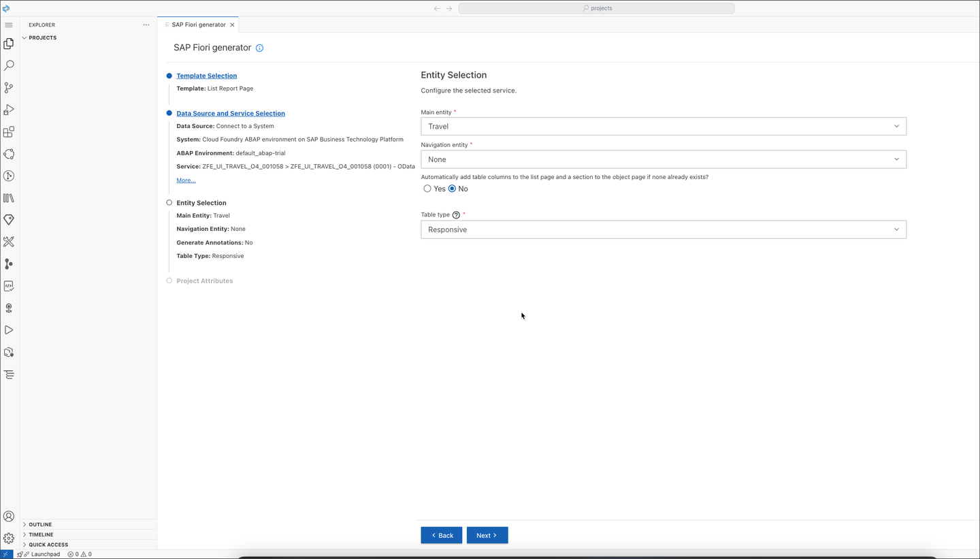980x559 pixels.
Task: Click the 'Service: ZFE_UI_TRAVEL_O4_001058' summary line
Action: pyautogui.click(x=295, y=167)
